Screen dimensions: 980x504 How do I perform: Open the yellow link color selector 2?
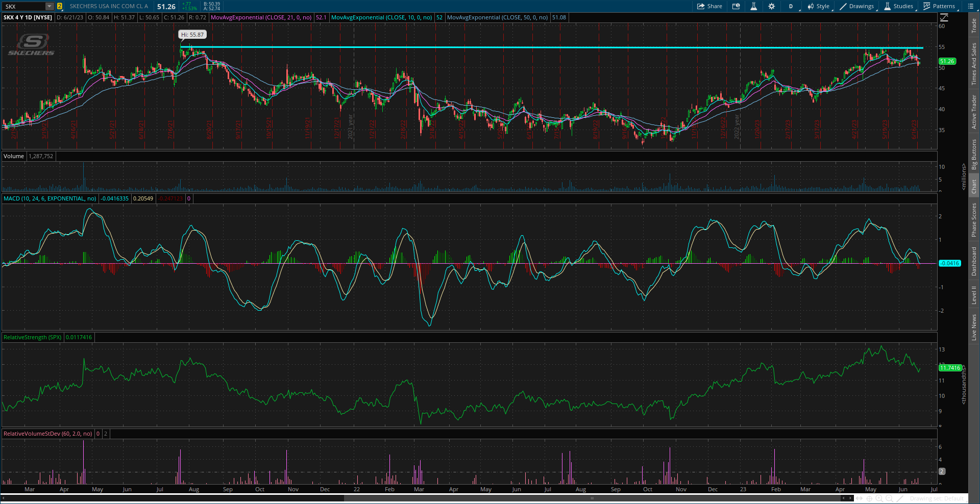coord(60,6)
